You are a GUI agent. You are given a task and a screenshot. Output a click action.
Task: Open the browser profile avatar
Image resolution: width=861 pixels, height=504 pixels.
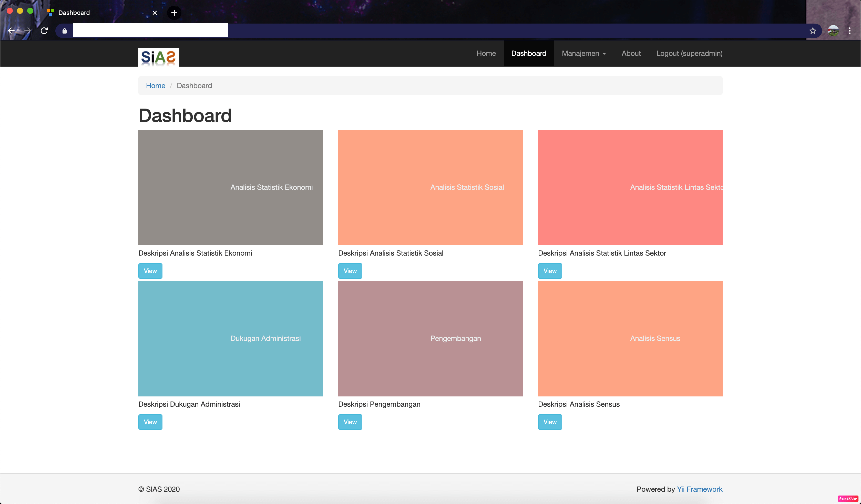tap(833, 31)
